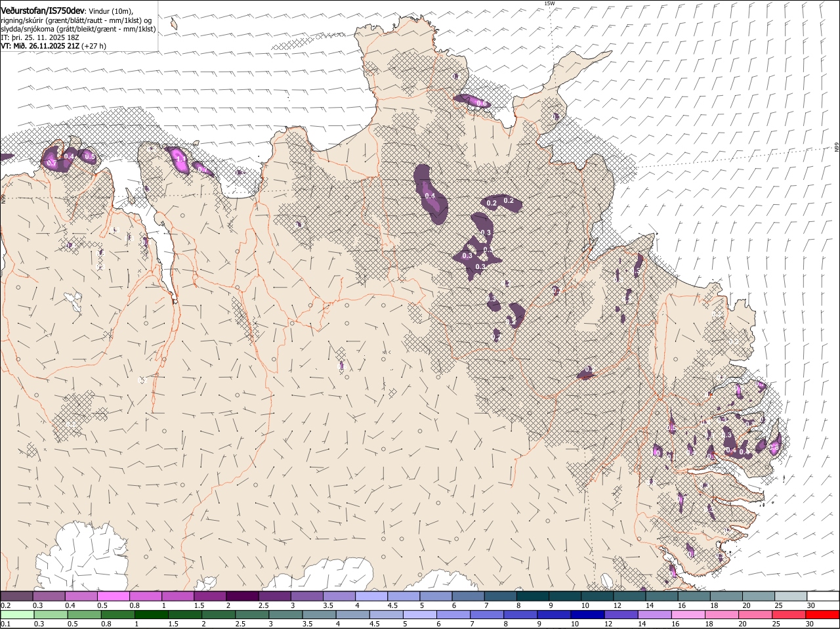Click the 12 label under the lower legend
The width and height of the screenshot is (840, 629).
(607, 624)
